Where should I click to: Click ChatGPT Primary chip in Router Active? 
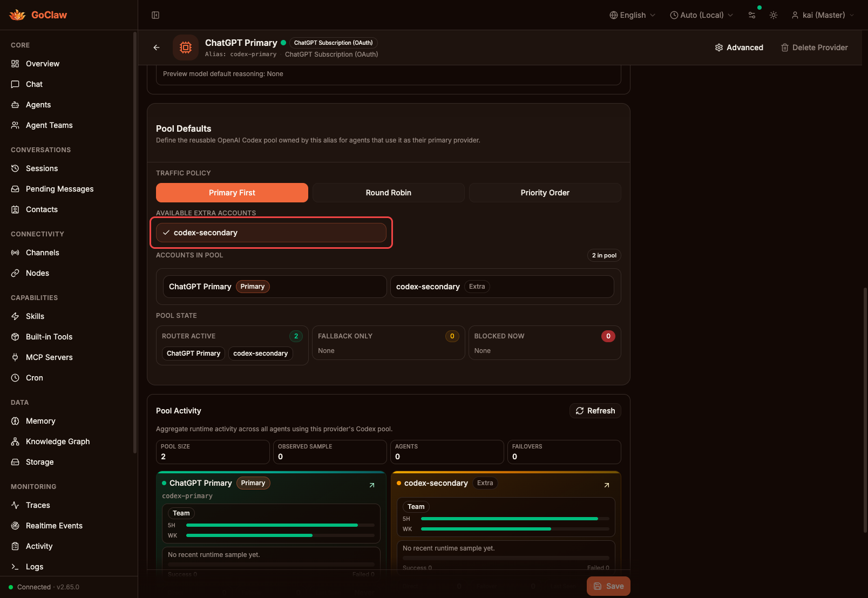point(194,354)
